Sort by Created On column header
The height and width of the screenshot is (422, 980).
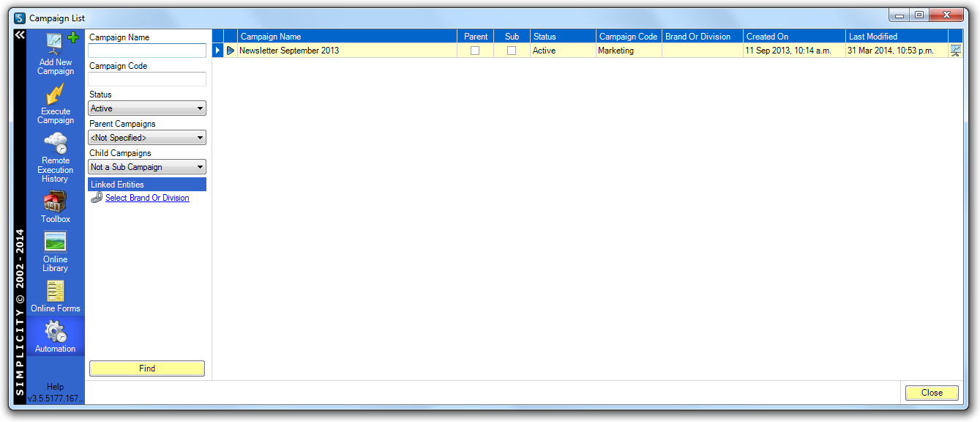794,36
